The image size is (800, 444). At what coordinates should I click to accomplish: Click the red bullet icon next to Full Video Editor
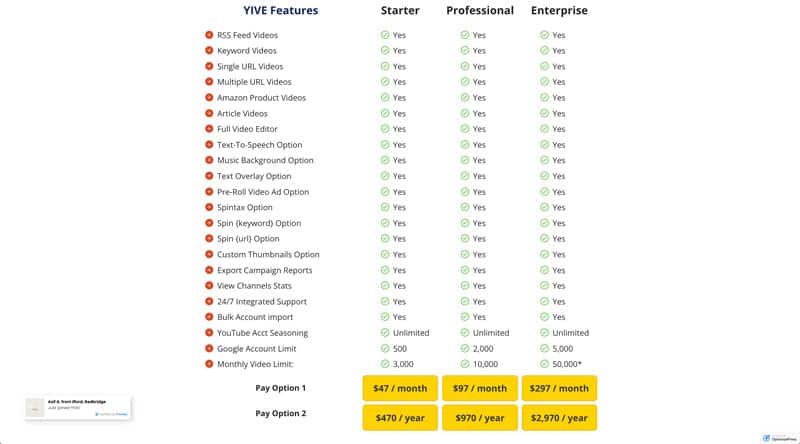209,129
